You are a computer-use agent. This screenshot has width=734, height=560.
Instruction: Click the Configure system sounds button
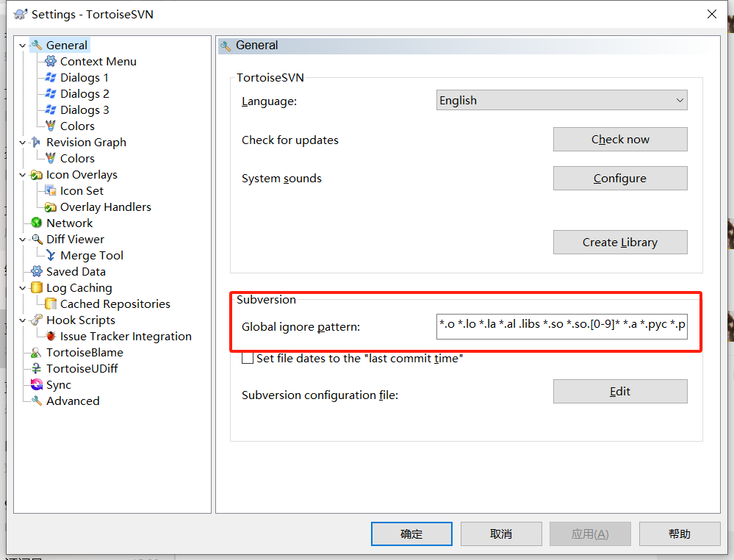(x=620, y=178)
